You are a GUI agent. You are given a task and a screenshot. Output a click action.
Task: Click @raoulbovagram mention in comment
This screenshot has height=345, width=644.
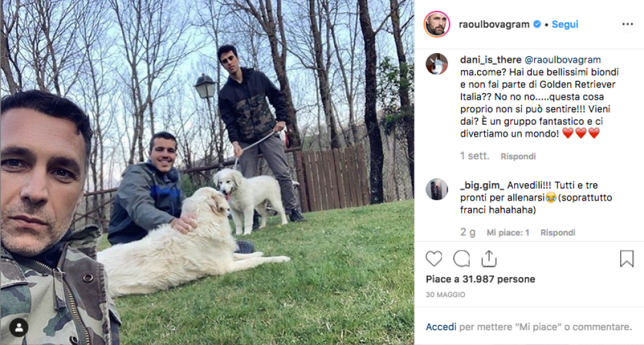click(x=563, y=60)
